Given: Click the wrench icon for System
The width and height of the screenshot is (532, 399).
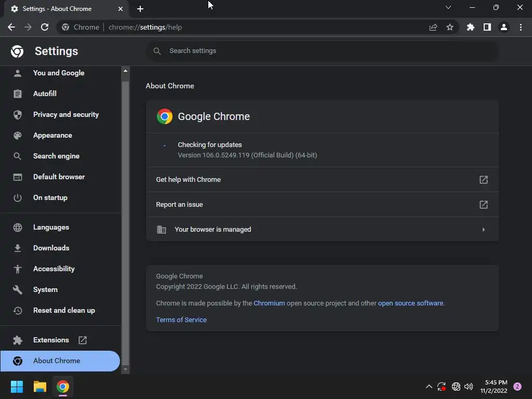Looking at the screenshot, I should [18, 290].
